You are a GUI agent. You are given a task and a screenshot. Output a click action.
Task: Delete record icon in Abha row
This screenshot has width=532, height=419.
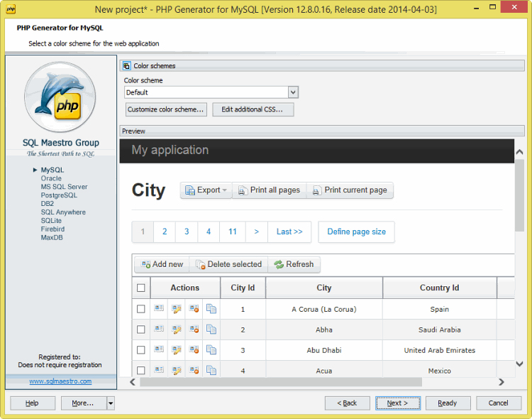(194, 329)
